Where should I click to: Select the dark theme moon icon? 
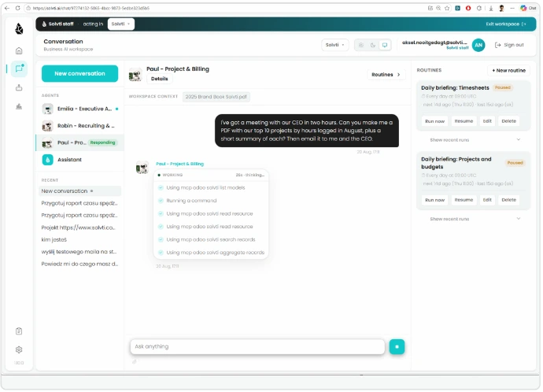point(373,45)
